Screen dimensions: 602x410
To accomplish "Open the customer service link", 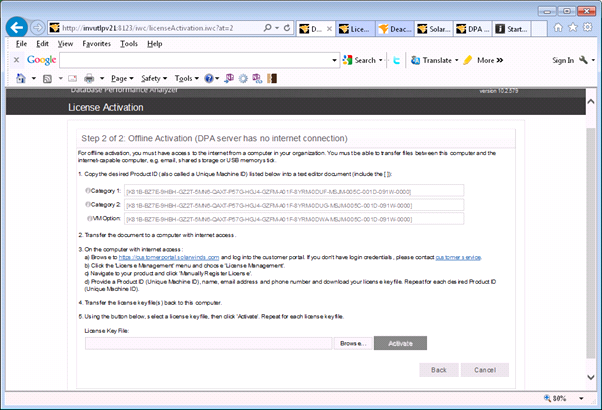I will coord(458,257).
